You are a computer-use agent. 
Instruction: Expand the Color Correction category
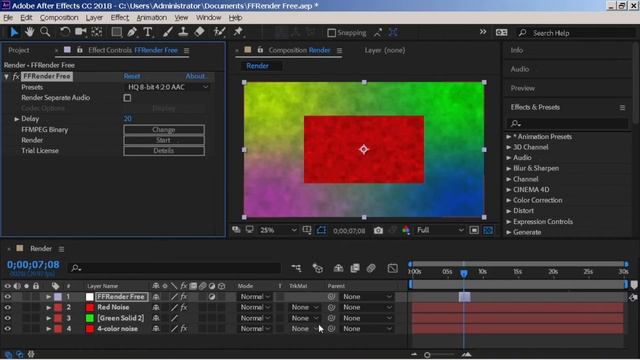(509, 200)
